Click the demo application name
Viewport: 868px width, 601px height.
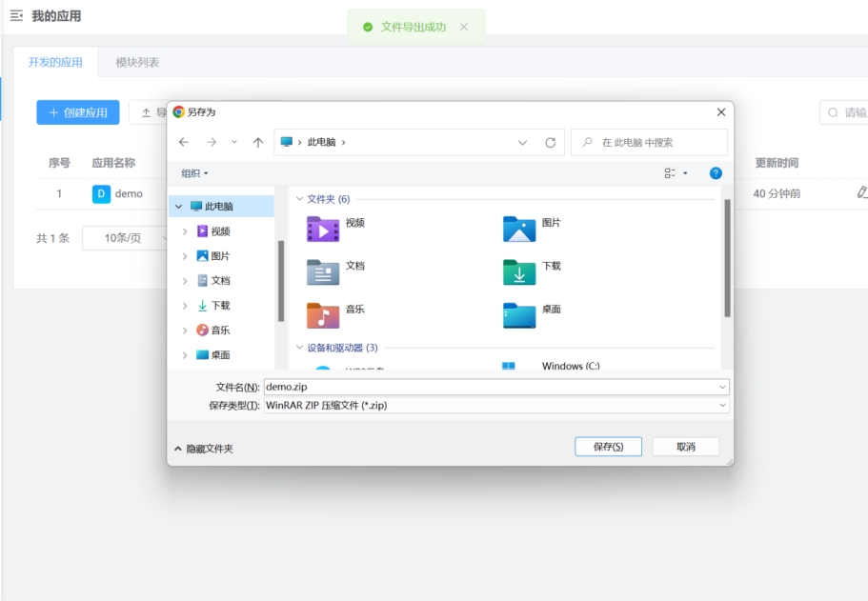click(129, 193)
